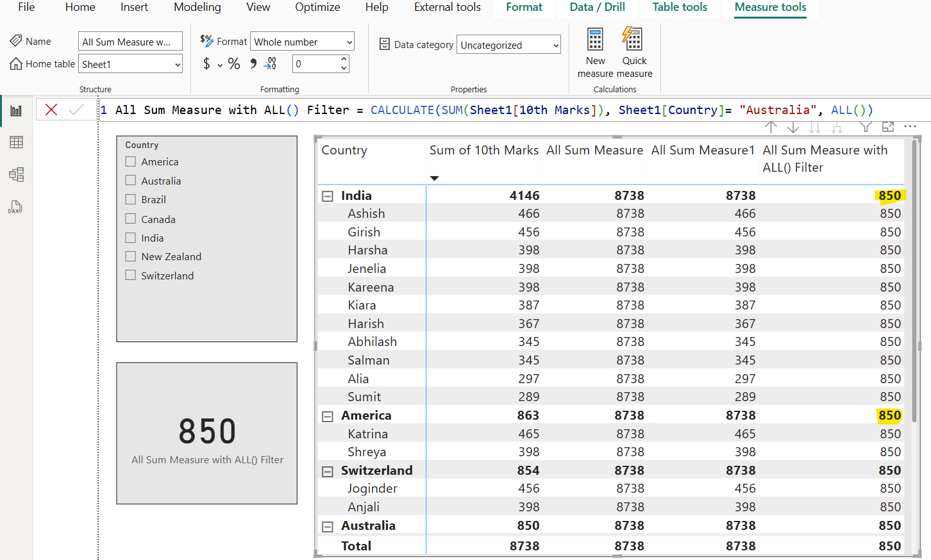Apply percentage format with the % icon
Image resolution: width=931 pixels, height=560 pixels.
(x=234, y=64)
